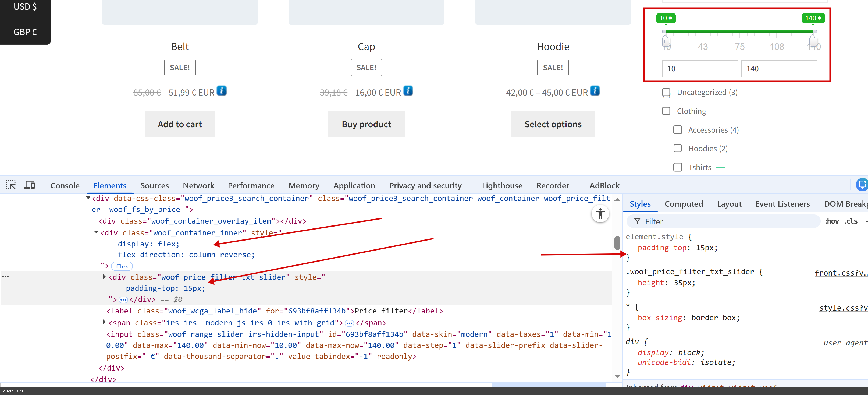Open the Computed styles tab
Screen dimensions: 868x395
click(x=683, y=204)
